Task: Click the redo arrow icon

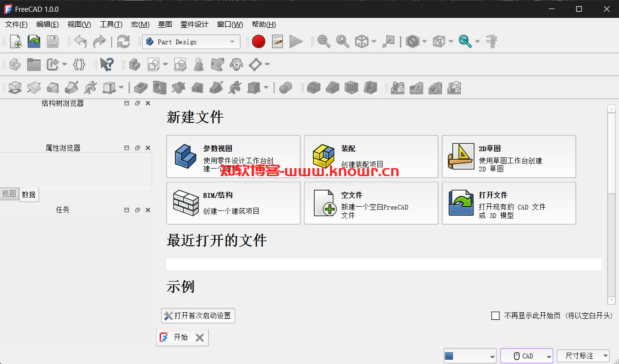Action: (99, 42)
